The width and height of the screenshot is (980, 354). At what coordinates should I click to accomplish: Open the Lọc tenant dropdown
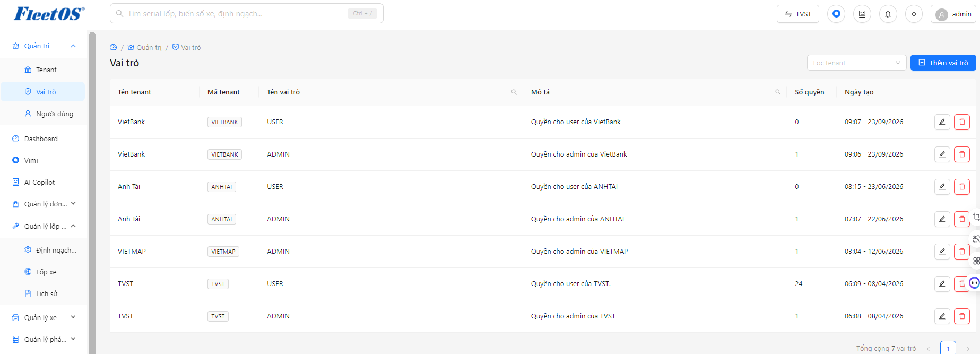tap(856, 63)
